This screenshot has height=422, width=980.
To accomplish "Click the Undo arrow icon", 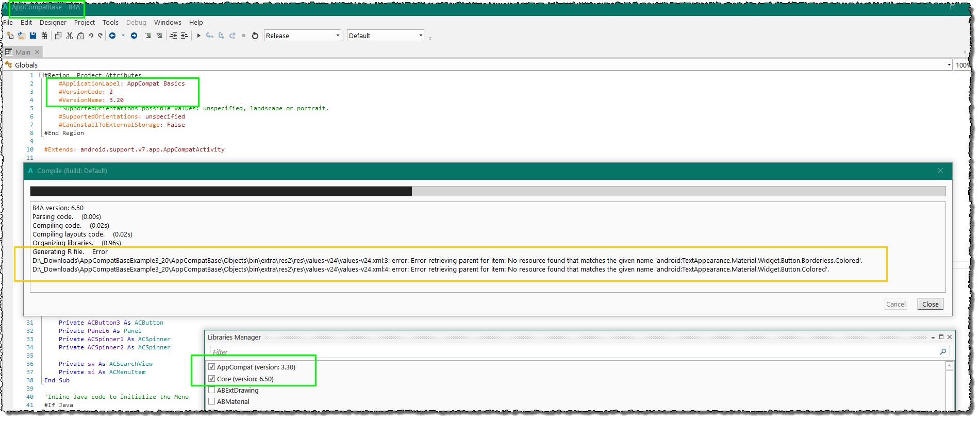I will (91, 36).
